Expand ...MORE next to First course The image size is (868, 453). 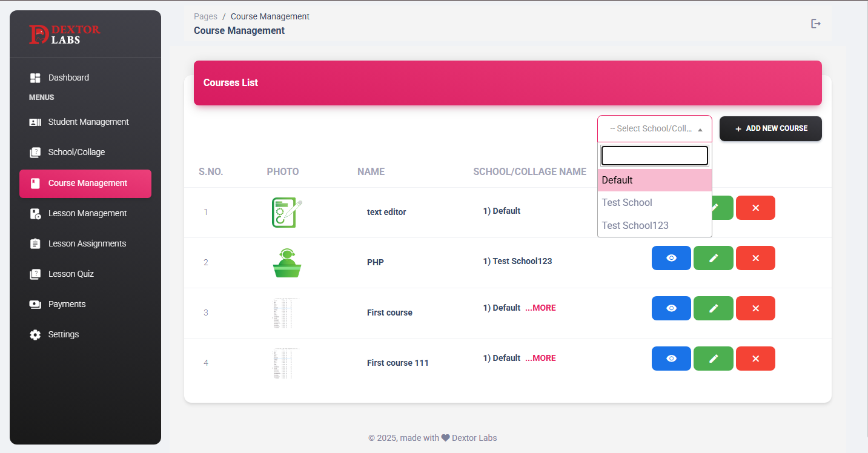(540, 308)
